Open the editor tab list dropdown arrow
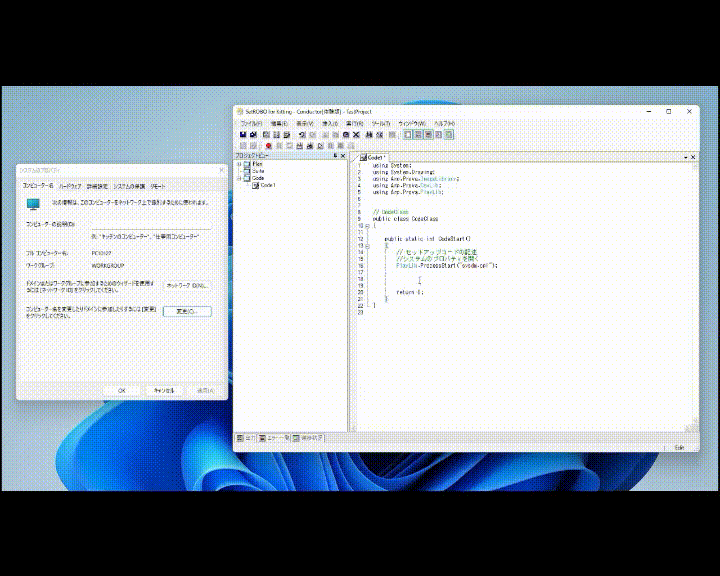Viewport: 720px width, 576px height. coord(686,157)
